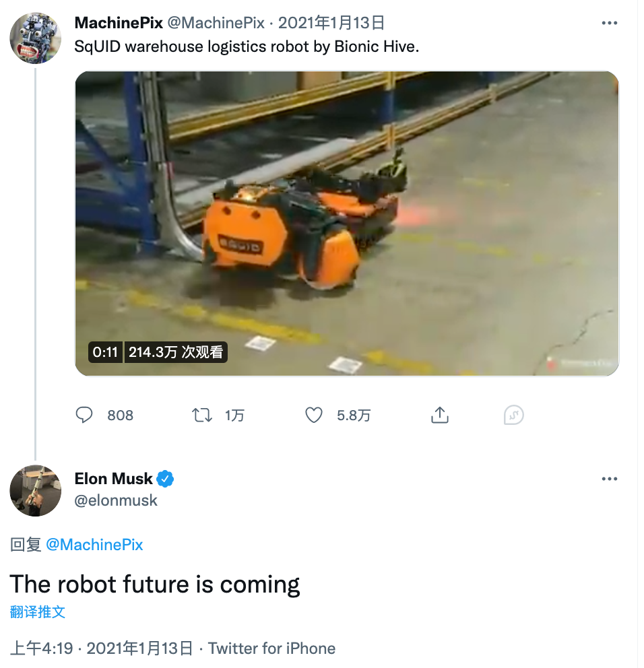Click the @elonmusk handle
644x668 pixels.
pyautogui.click(x=116, y=500)
